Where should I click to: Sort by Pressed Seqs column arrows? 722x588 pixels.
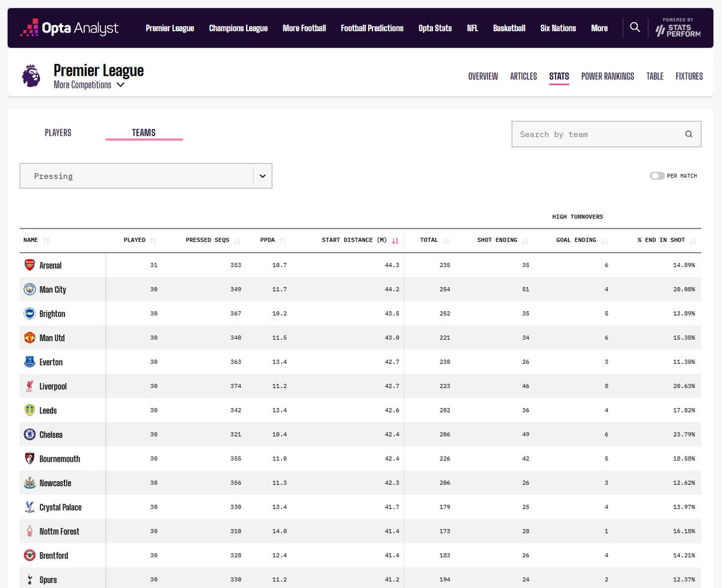point(238,240)
